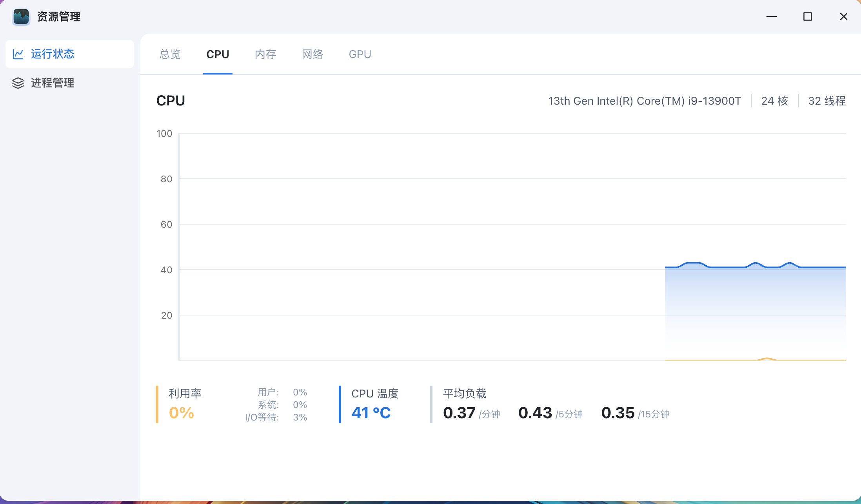Open the 总览 overview tab

pos(170,54)
